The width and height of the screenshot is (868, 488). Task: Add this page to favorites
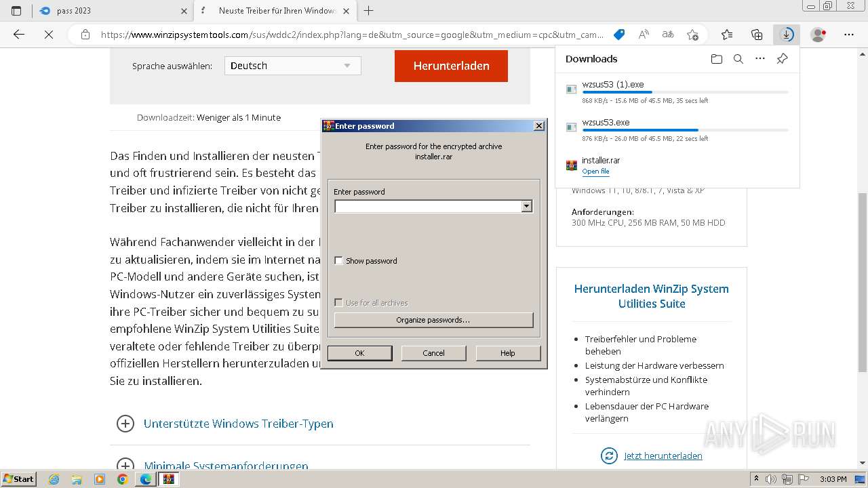(692, 35)
